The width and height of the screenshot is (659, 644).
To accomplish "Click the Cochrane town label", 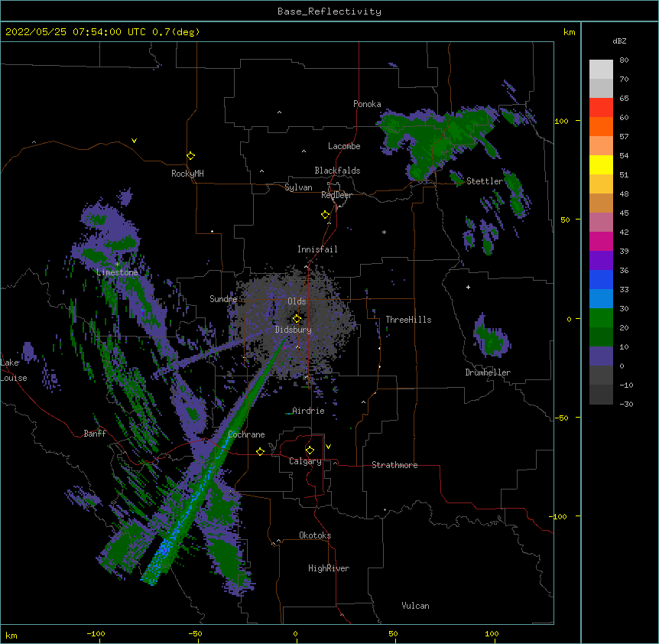I will [x=246, y=434].
